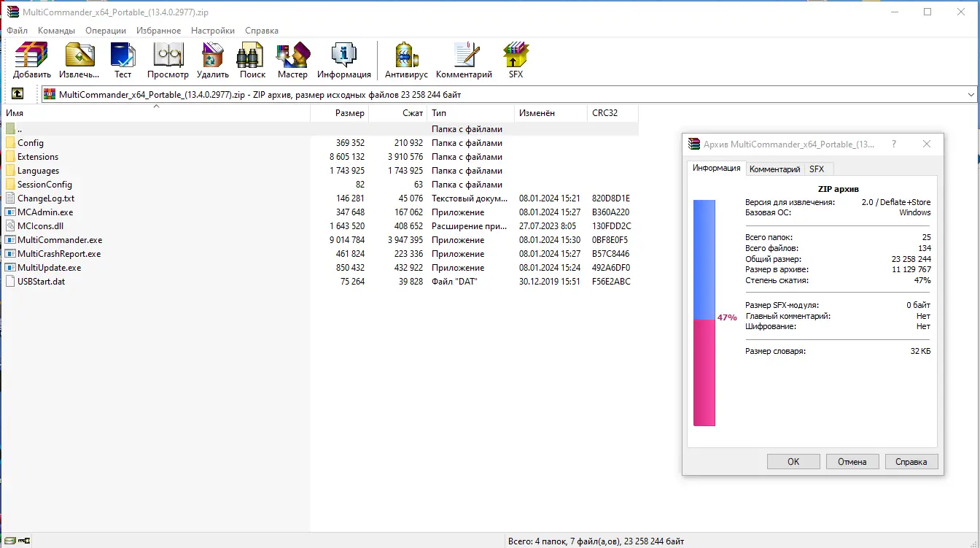Open the Просмотр (View) toolbar icon
The width and height of the screenshot is (980, 548).
pos(168,55)
